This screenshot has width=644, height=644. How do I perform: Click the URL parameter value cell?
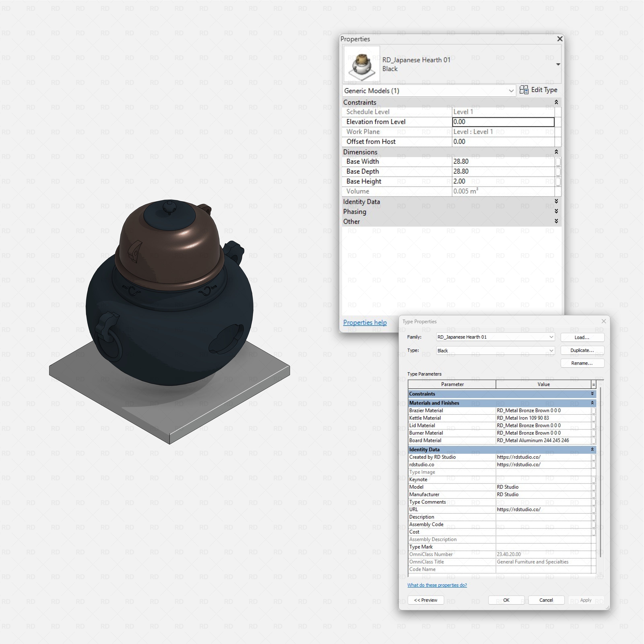tap(543, 510)
